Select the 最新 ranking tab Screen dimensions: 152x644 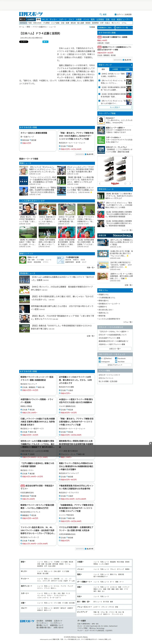[103, 69]
